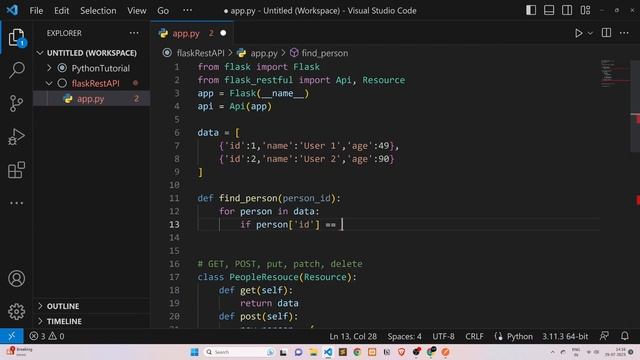Change end of line sequence CRLF
This screenshot has width=640, height=360.
click(474, 336)
